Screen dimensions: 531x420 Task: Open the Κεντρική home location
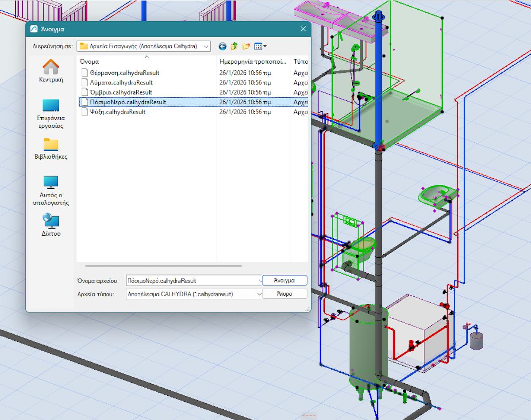click(x=51, y=71)
